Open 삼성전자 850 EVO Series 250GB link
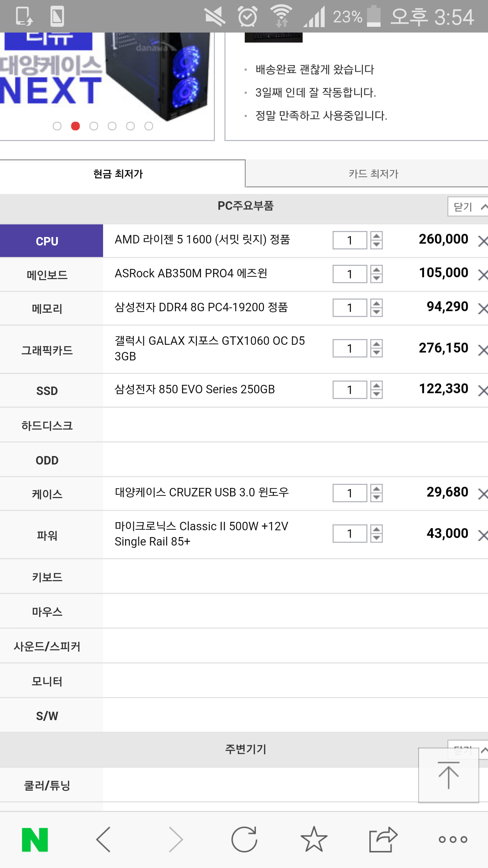 (195, 389)
